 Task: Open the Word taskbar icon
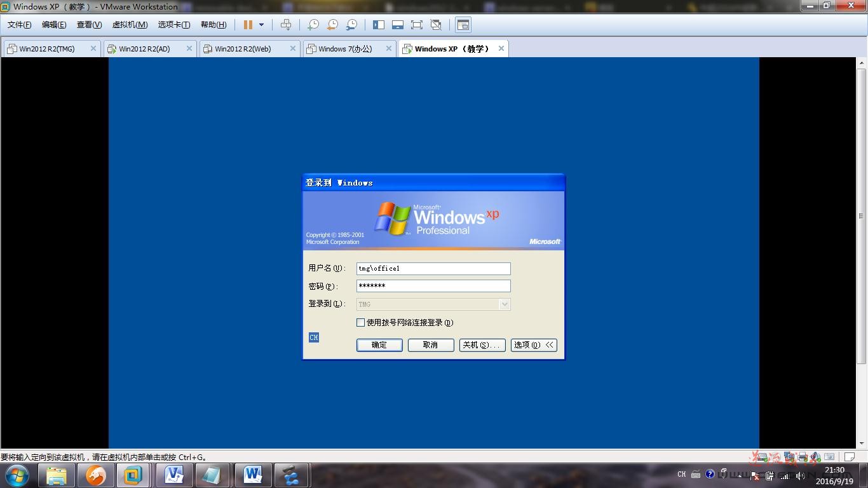[253, 475]
